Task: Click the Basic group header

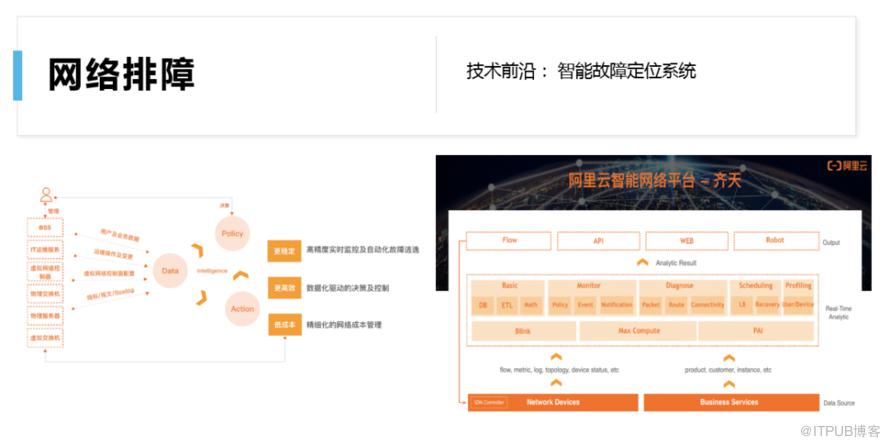Action: tap(509, 285)
